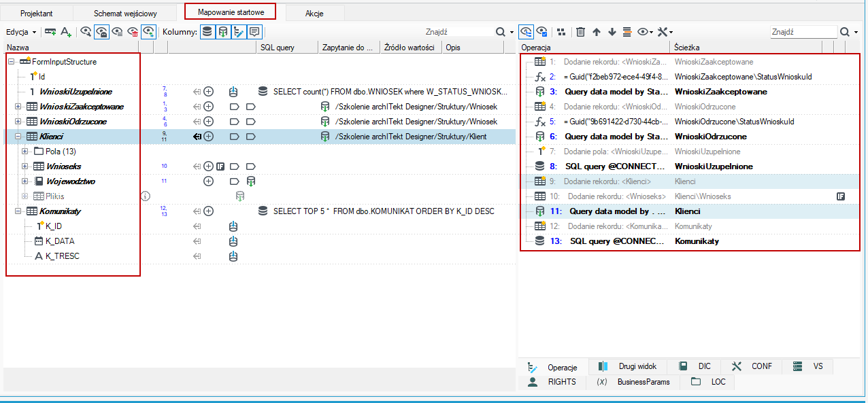This screenshot has height=403, width=868.
Task: Click the orange lines list icon in operations toolbar
Action: [627, 32]
